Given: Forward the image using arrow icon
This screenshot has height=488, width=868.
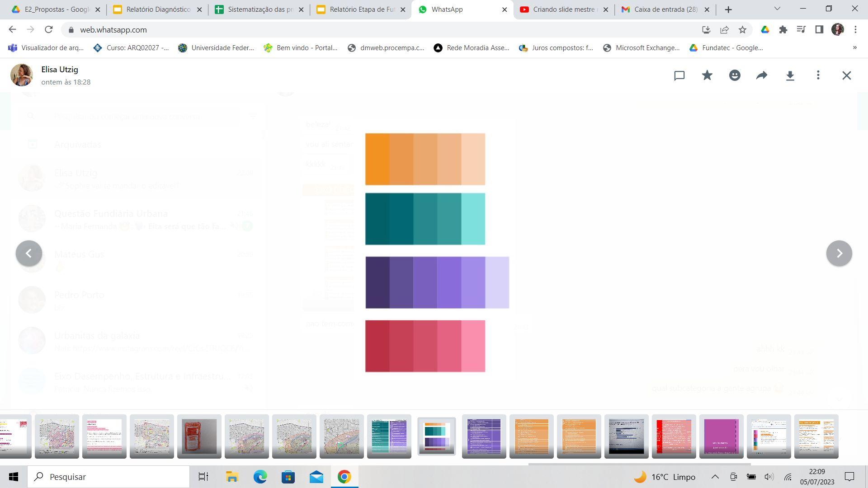Looking at the screenshot, I should 762,75.
